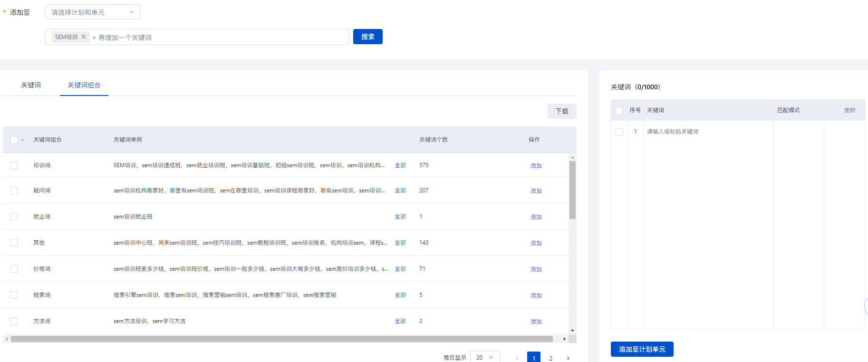Click previous page arrow in pagination

pyautogui.click(x=517, y=358)
